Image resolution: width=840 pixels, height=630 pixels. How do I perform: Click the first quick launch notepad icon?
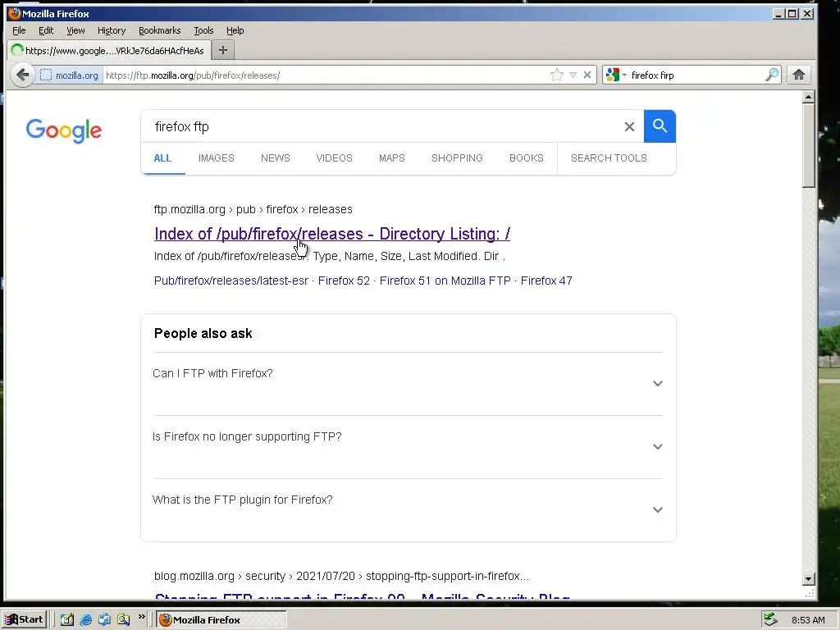(67, 619)
